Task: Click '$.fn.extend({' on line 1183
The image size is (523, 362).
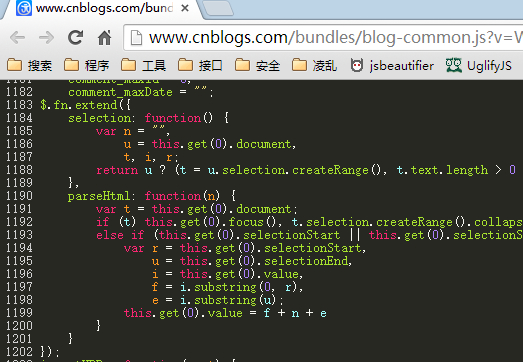Action: click(x=86, y=105)
